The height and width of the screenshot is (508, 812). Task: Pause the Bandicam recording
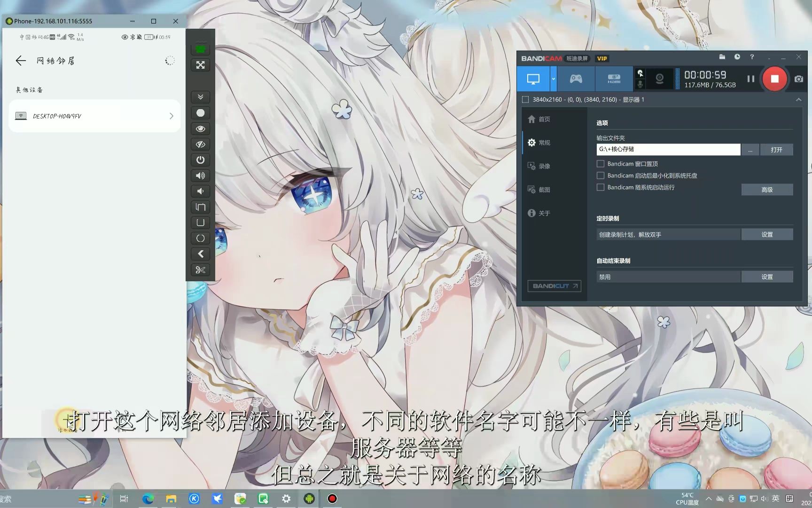pyautogui.click(x=751, y=79)
